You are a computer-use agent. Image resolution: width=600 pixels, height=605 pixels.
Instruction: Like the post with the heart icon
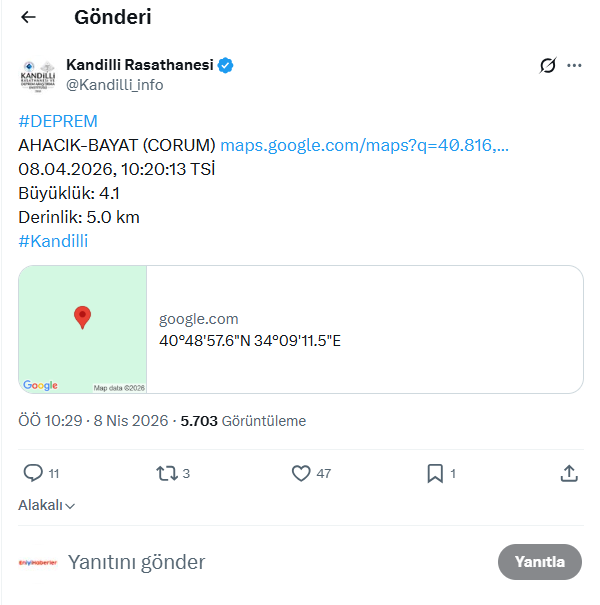(301, 473)
